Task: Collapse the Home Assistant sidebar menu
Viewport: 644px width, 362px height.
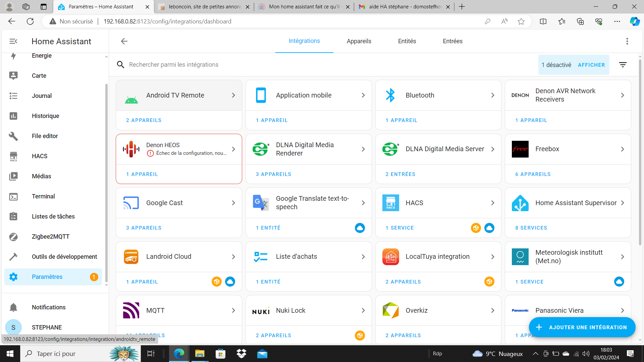Action: (x=13, y=41)
